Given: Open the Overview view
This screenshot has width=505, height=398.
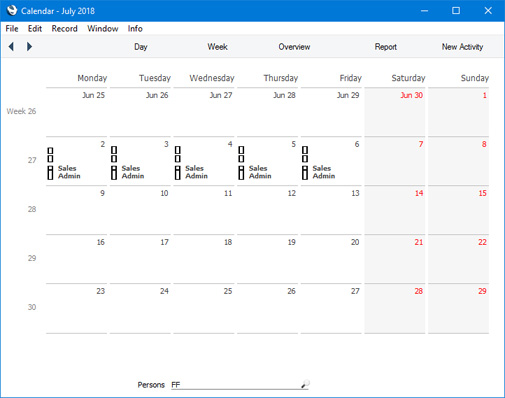Looking at the screenshot, I should pyautogui.click(x=294, y=47).
